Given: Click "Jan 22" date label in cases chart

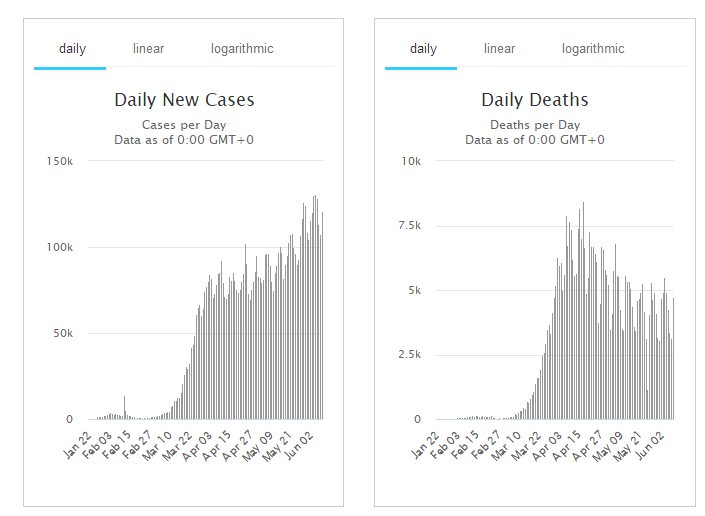Looking at the screenshot, I should (x=79, y=446).
